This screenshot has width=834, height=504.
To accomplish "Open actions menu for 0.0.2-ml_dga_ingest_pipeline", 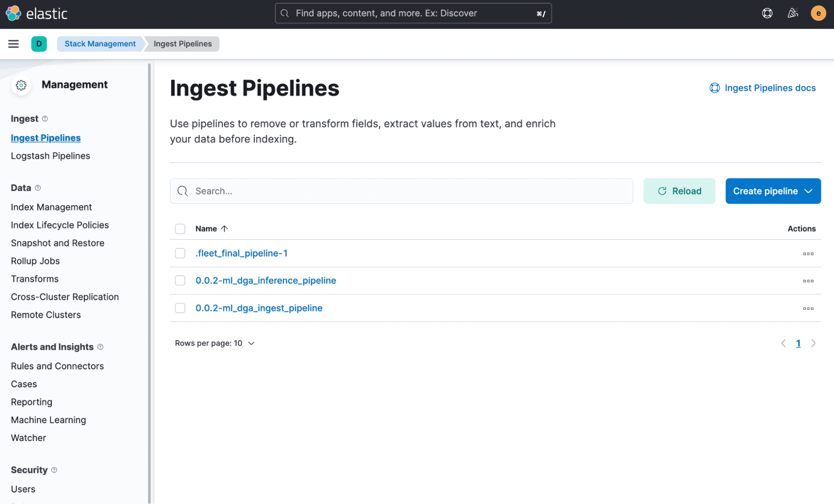I will point(808,309).
